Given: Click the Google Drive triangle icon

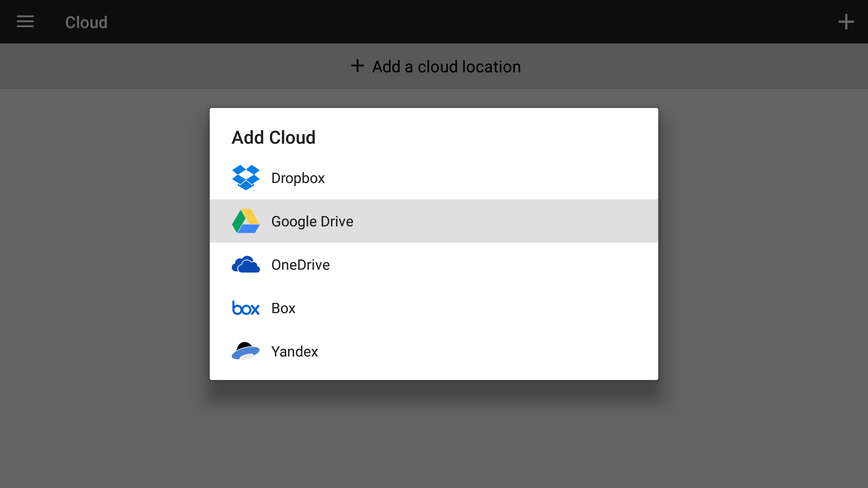Looking at the screenshot, I should 245,221.
